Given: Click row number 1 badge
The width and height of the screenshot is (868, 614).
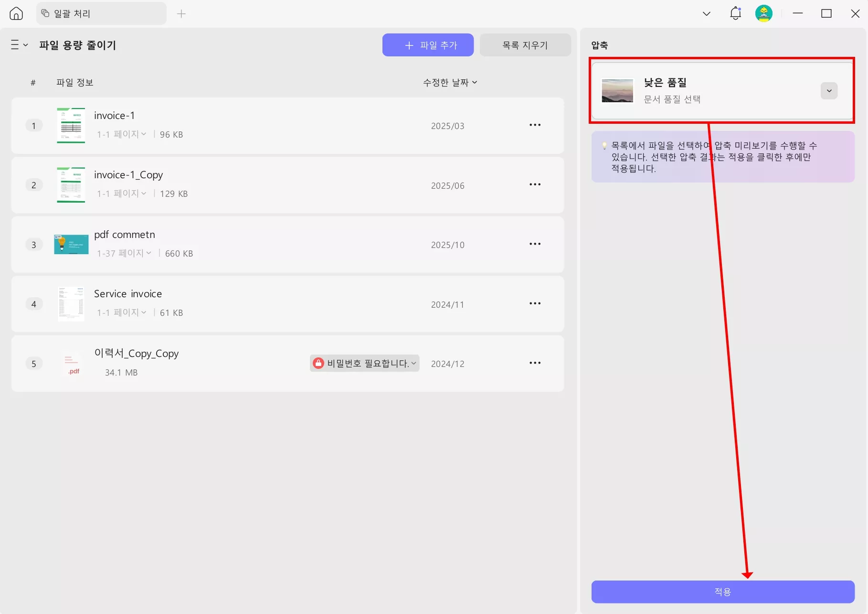Looking at the screenshot, I should 34,126.
